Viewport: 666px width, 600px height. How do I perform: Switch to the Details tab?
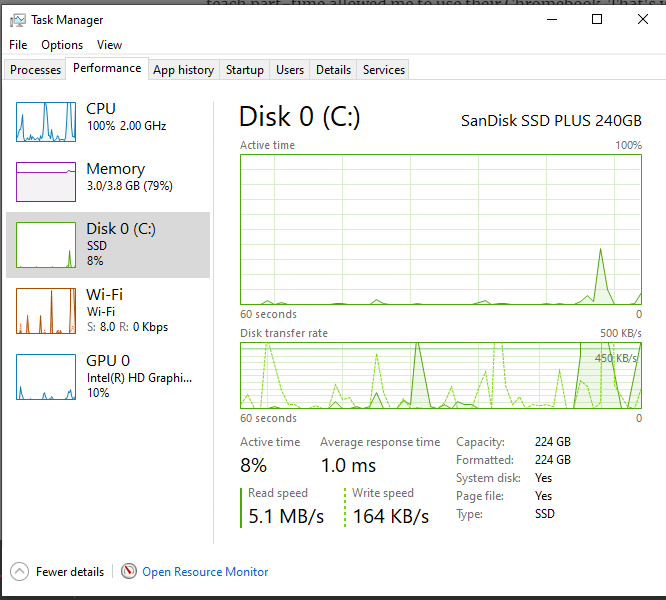point(333,70)
